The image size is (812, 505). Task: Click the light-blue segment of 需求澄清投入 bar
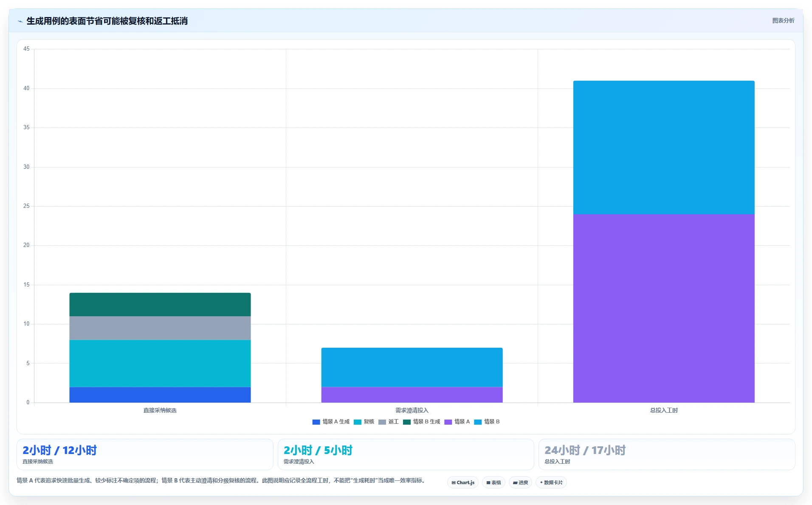click(412, 367)
